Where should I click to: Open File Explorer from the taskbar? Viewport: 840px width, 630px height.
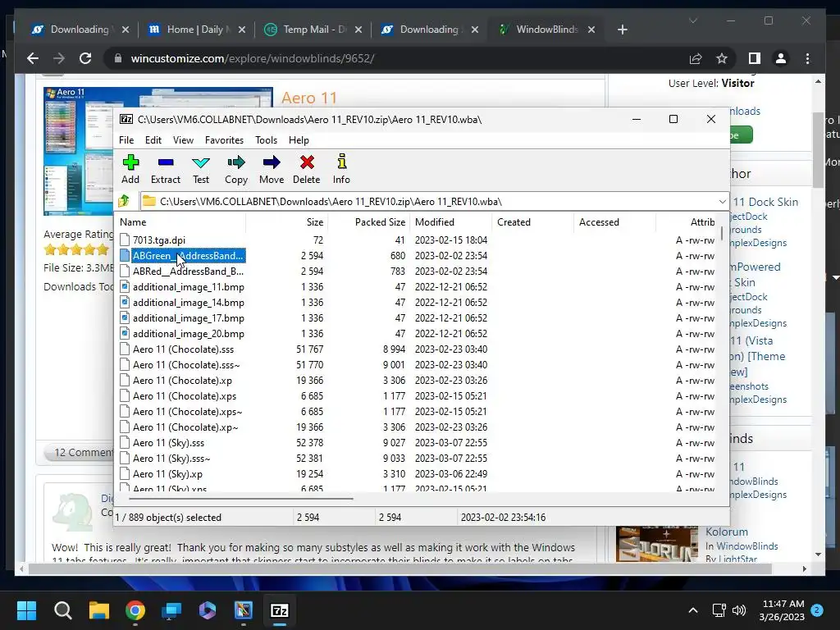tap(99, 610)
